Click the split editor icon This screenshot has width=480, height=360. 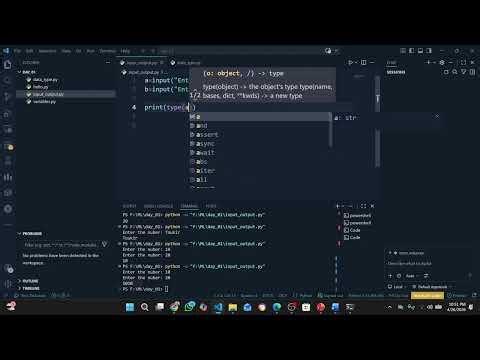(364, 62)
